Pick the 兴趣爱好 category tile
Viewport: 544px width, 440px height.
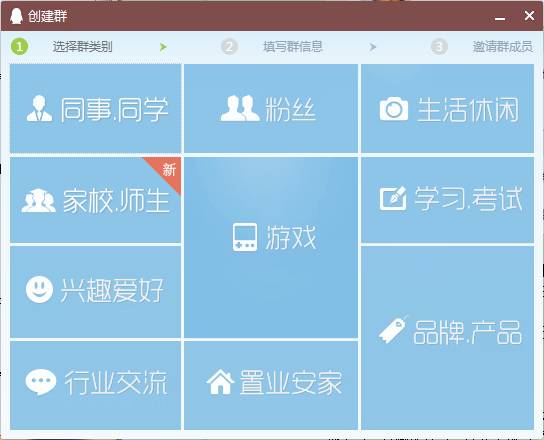coord(95,291)
